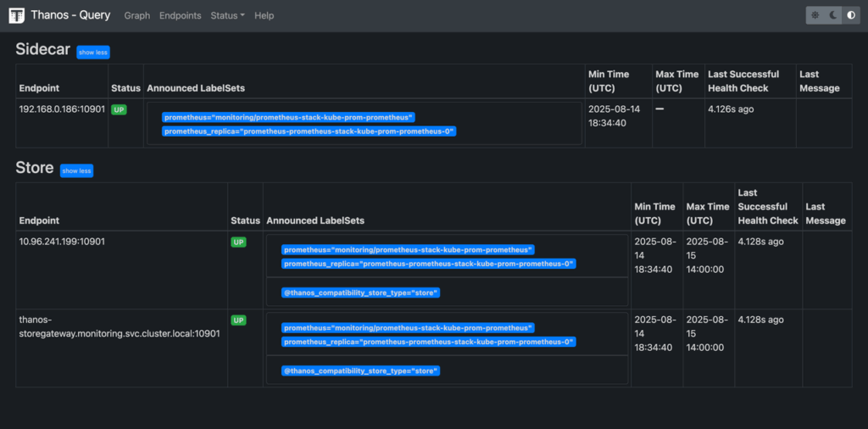Click store_type badge in thanos-storegateway row
868x429 pixels.
coord(360,370)
